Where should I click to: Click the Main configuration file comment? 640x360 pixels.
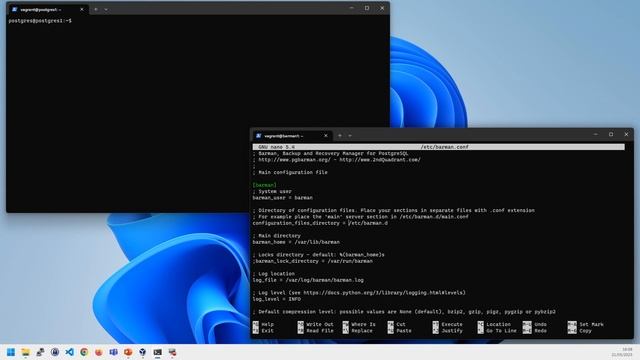[290, 172]
